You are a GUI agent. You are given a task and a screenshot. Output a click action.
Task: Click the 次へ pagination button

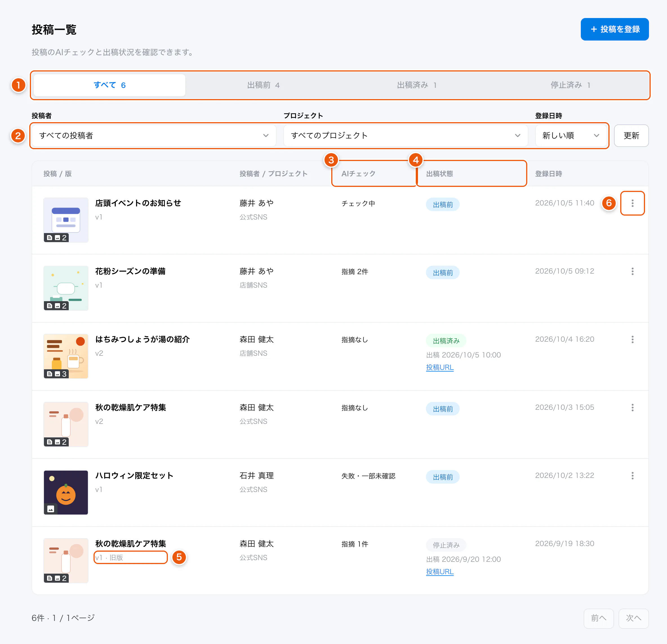pyautogui.click(x=633, y=618)
